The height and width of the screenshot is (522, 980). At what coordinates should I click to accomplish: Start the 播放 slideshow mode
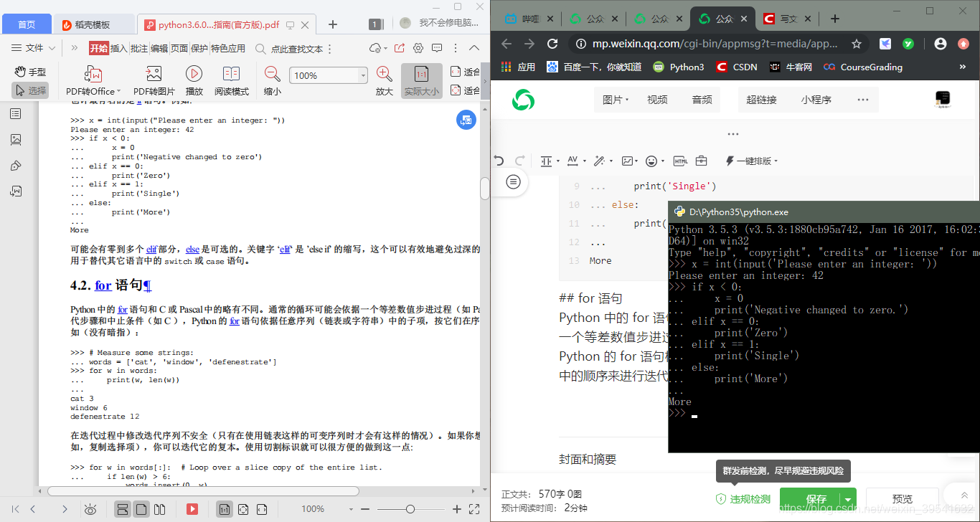click(194, 80)
